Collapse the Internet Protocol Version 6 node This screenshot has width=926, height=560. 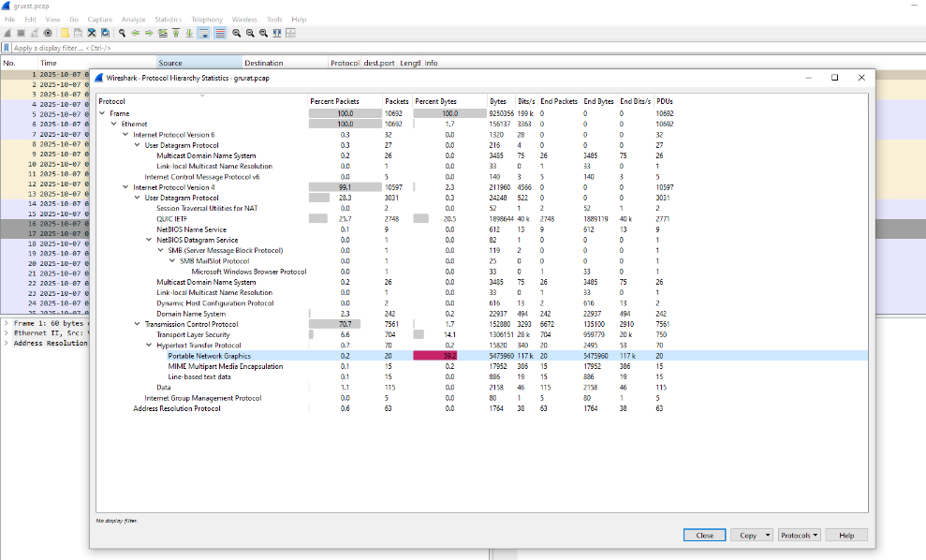point(125,135)
